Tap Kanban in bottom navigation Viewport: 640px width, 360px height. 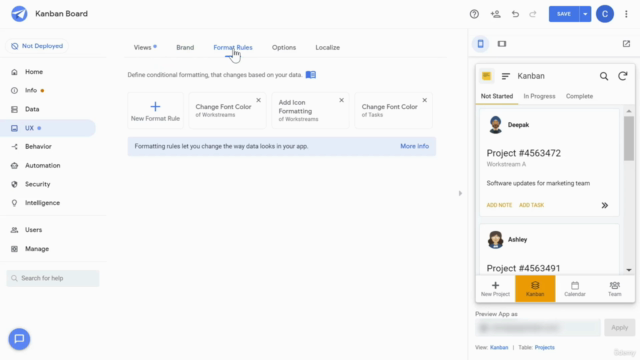pyautogui.click(x=535, y=289)
